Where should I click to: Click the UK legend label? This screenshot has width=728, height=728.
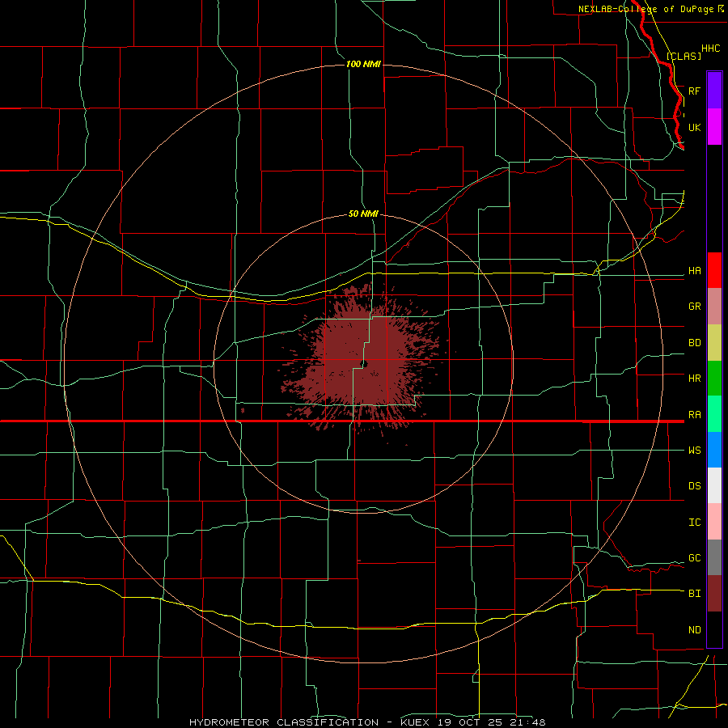pos(694,127)
